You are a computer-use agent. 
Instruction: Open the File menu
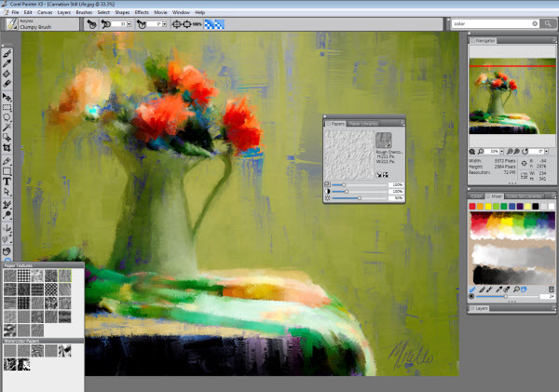click(x=15, y=12)
